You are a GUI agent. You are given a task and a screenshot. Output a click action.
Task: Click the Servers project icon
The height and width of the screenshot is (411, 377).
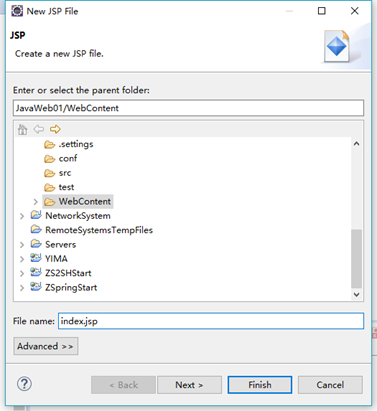(x=36, y=244)
